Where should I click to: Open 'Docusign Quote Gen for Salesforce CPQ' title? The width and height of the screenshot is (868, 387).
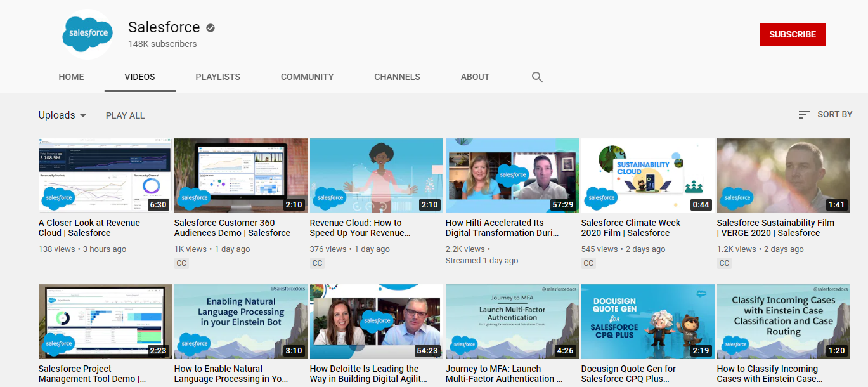pos(628,374)
